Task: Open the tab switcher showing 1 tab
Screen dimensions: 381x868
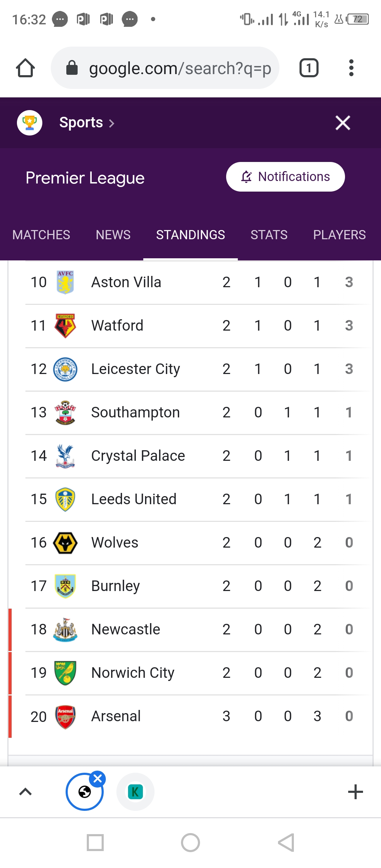Action: point(309,68)
